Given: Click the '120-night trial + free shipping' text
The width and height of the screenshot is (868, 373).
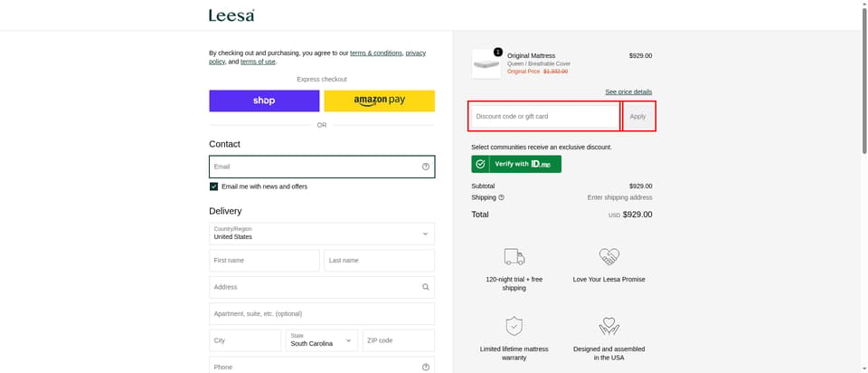Looking at the screenshot, I should 514,283.
